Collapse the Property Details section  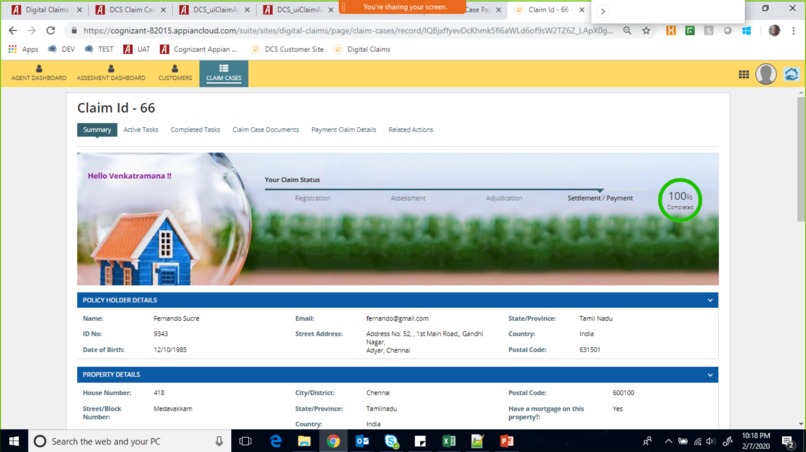coord(710,375)
